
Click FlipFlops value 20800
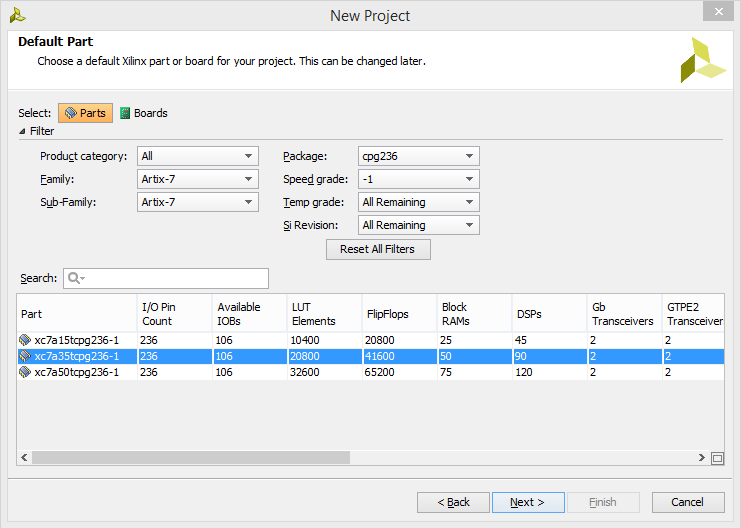379,340
